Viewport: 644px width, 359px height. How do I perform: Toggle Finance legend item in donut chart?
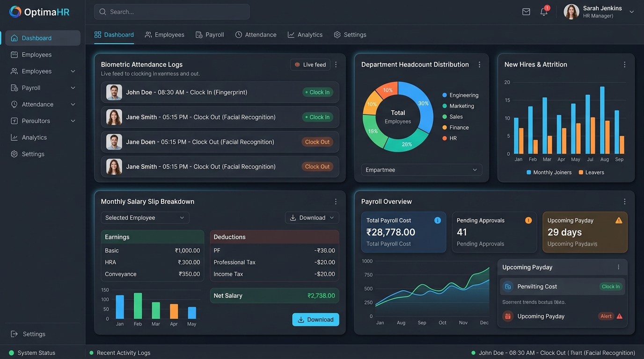455,128
